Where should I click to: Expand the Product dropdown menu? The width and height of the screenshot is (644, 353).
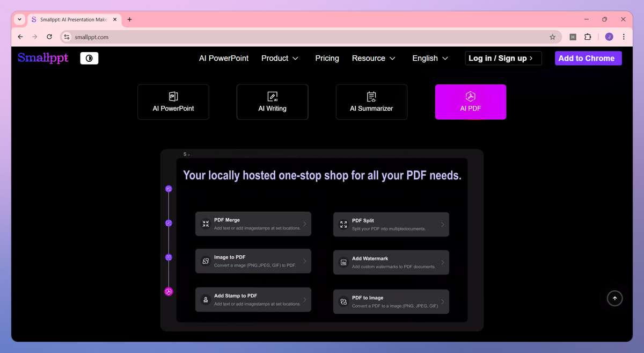(x=280, y=58)
